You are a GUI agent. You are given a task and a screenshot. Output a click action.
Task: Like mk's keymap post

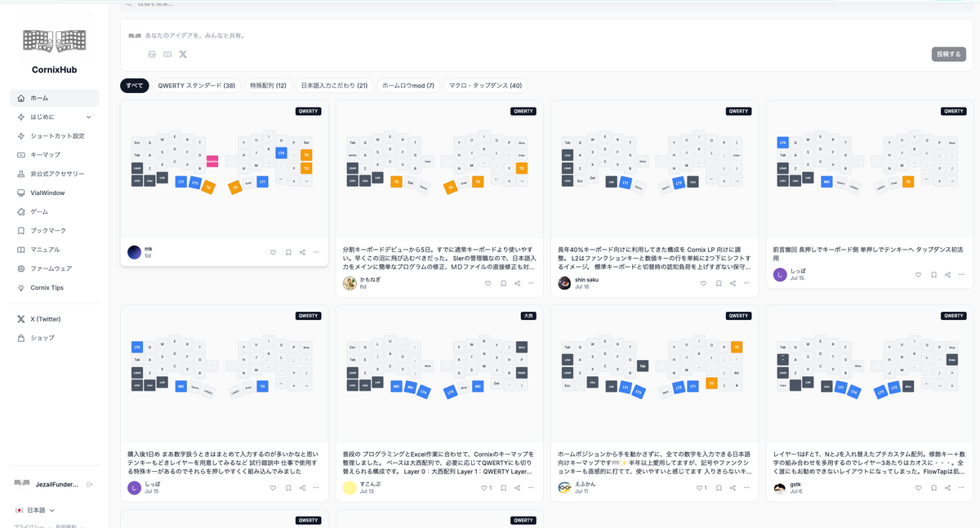coord(273,252)
